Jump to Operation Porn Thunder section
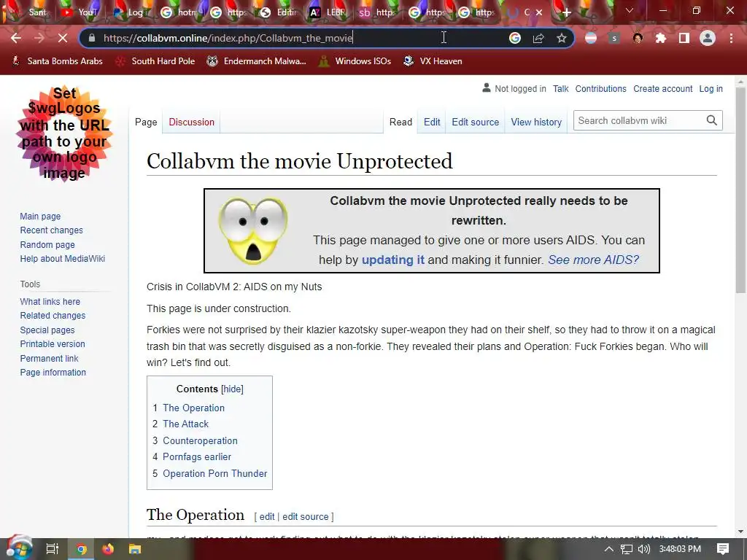 [215, 473]
